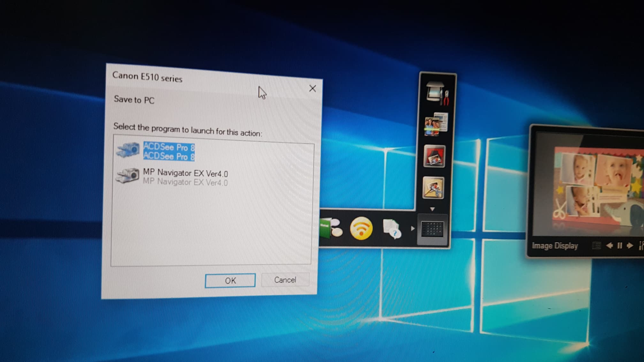The image size is (644, 362).
Task: Select ACDSee Pro 8 in the program list
Action: [169, 151]
